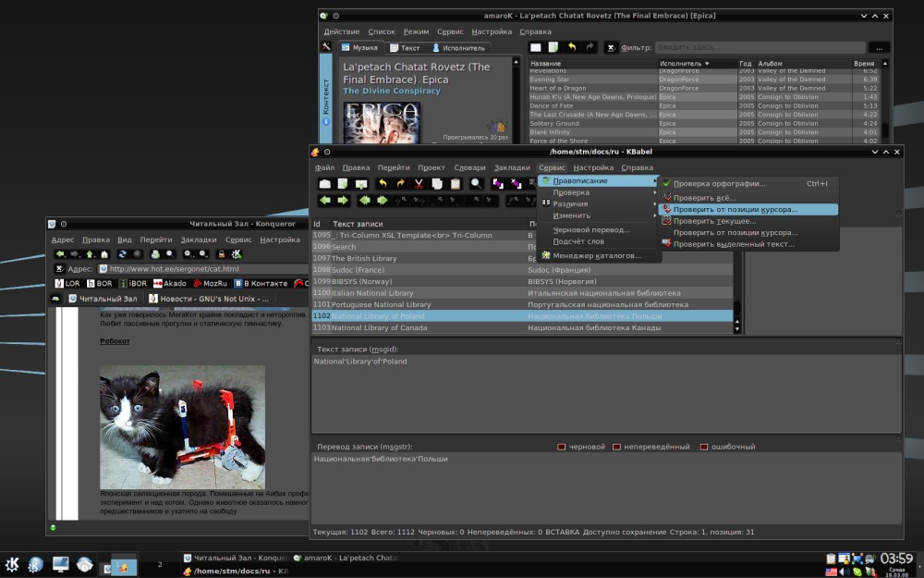The width and height of the screenshot is (924, 578).
Task: Switch to Исполнитель tab in amaroK
Action: [459, 48]
